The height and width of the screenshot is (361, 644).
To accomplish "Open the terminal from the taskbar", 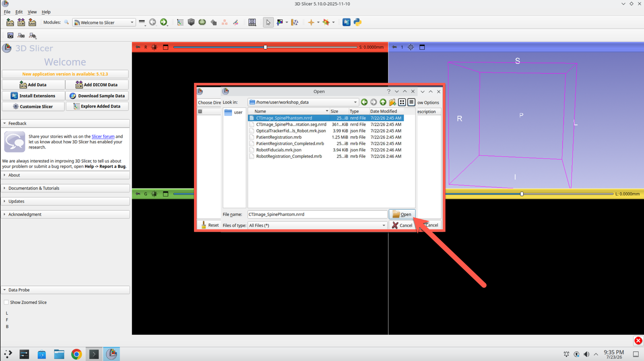I will click(94, 354).
